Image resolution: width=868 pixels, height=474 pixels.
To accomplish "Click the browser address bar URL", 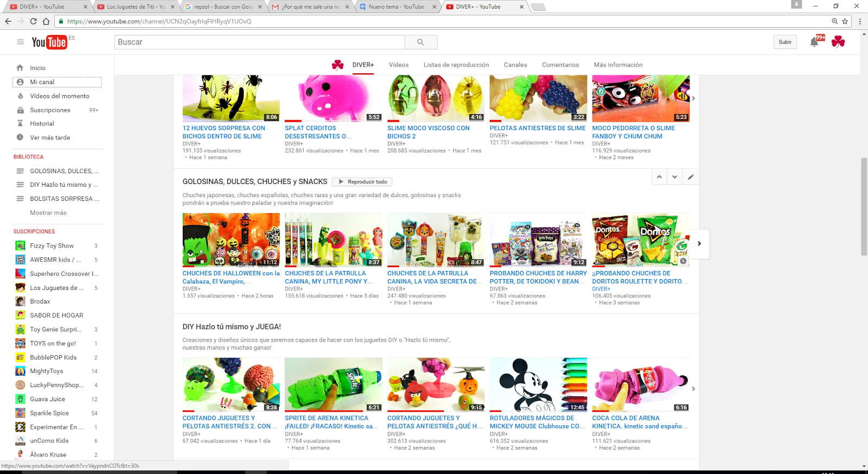I will [159, 21].
